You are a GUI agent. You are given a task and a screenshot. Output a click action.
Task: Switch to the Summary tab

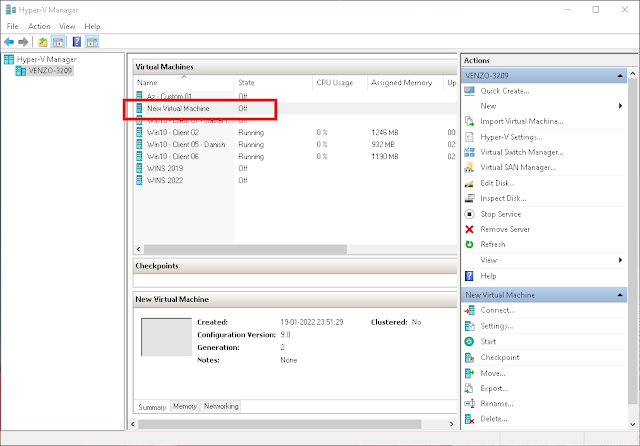tap(152, 407)
